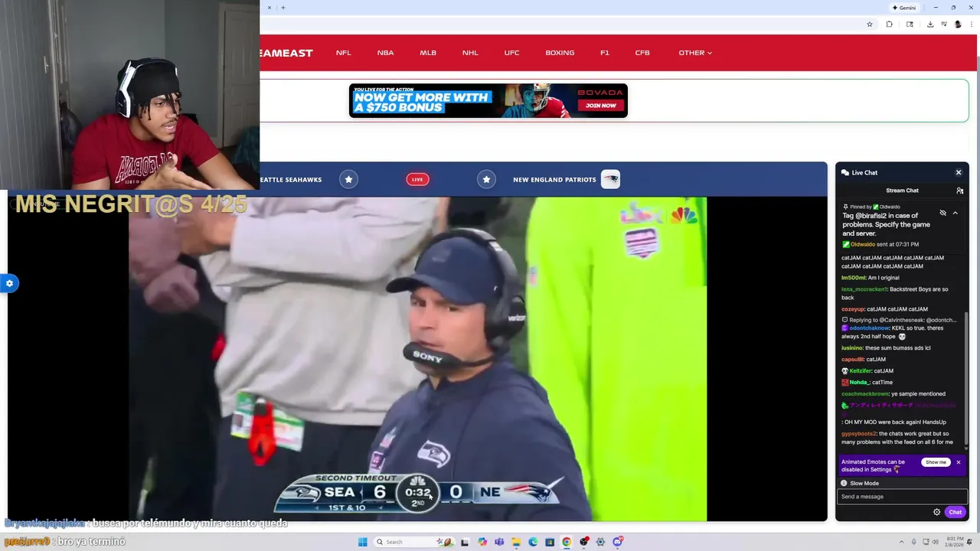Open a new browser tab
The image size is (980, 551).
[283, 8]
